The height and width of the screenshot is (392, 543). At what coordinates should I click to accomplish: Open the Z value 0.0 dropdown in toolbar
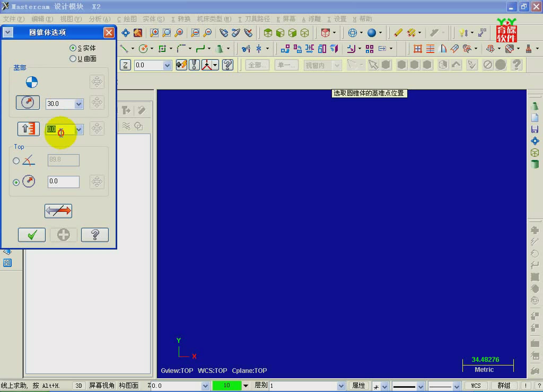(167, 65)
